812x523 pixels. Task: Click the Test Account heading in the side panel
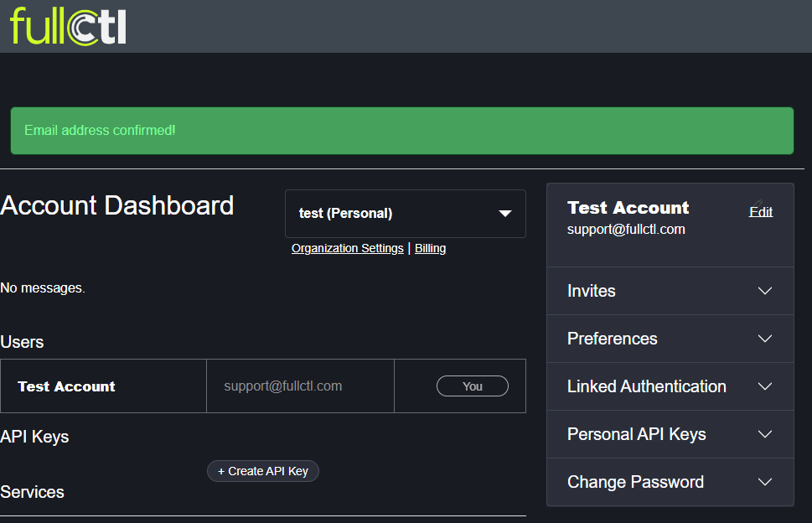628,208
